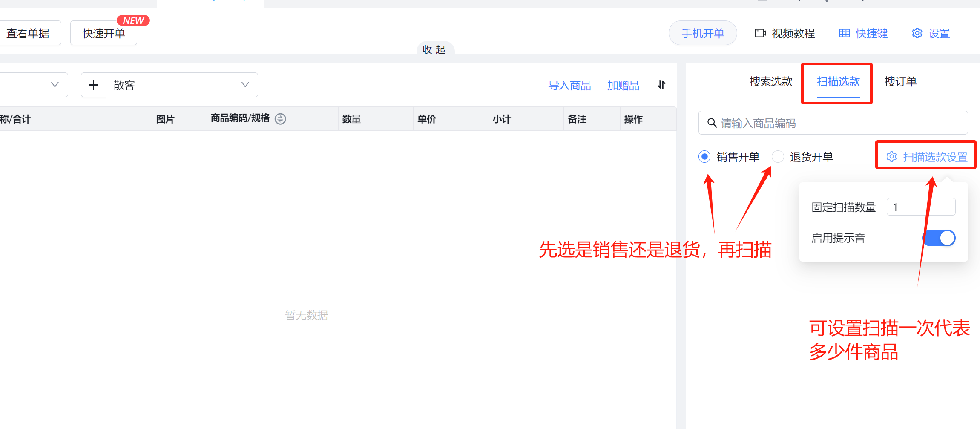This screenshot has width=980, height=429.
Task: Click the 单价 column header
Action: click(x=451, y=119)
